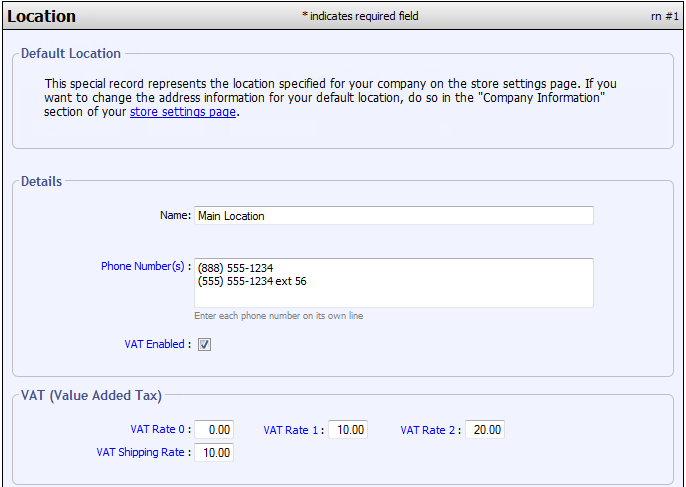Click the VAT Rate 1 label

click(x=293, y=430)
